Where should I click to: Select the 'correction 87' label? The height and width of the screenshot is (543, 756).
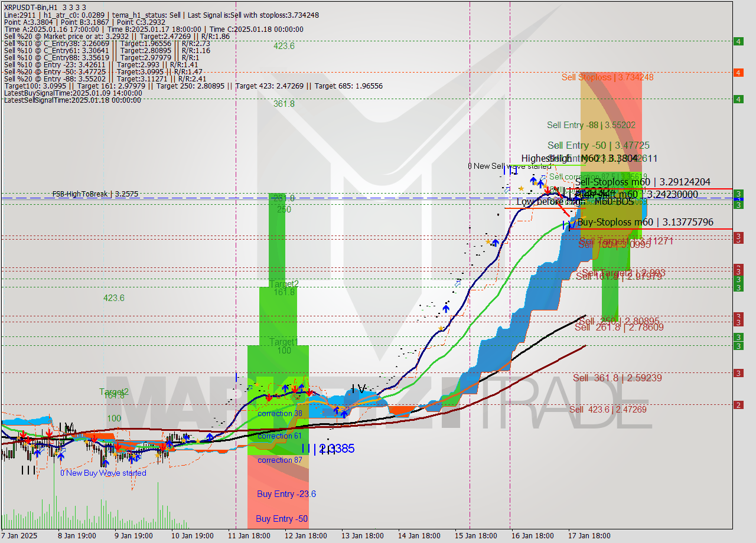280,460
